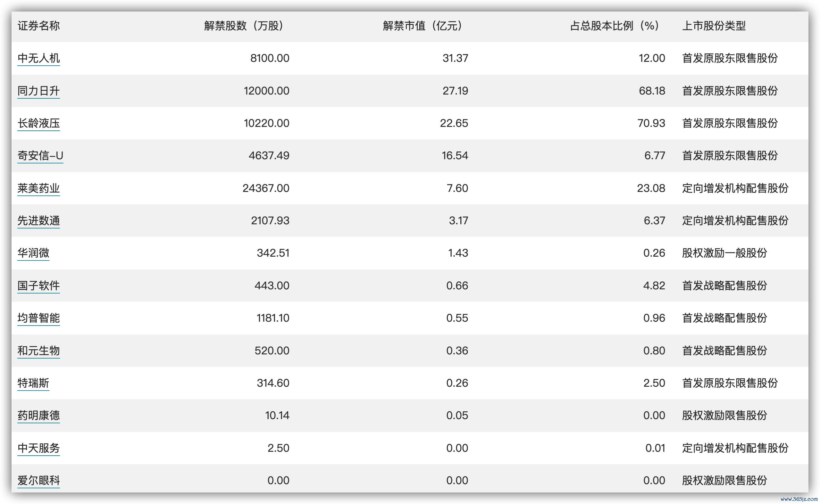Select the 0.01 percentage cell
This screenshot has width=820, height=504.
[x=655, y=448]
